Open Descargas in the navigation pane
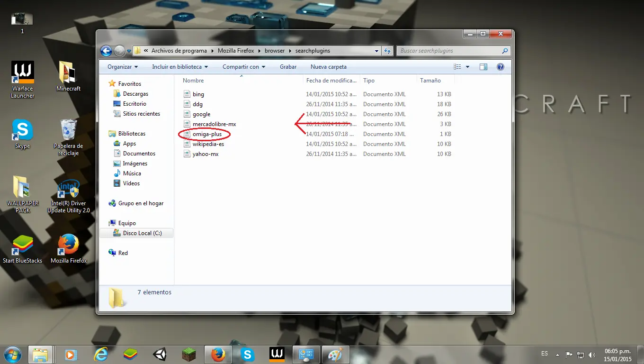Viewport: 644px width, 364px height. point(135,94)
